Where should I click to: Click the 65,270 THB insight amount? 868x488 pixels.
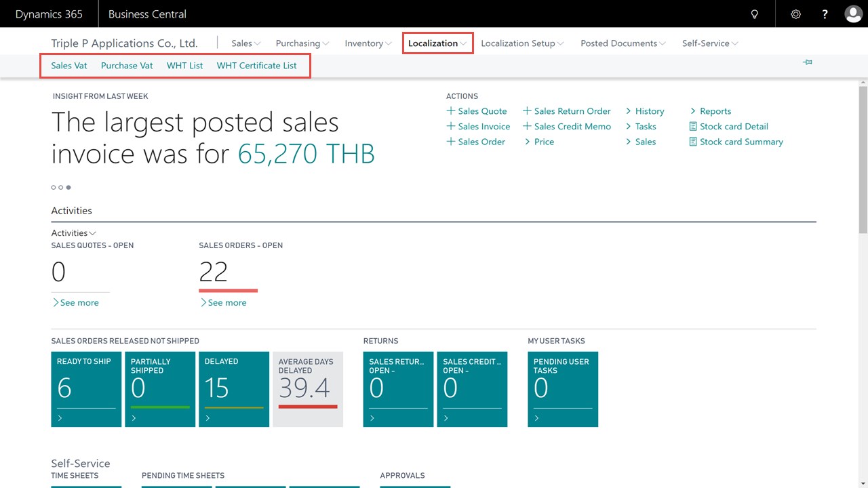[x=306, y=154]
